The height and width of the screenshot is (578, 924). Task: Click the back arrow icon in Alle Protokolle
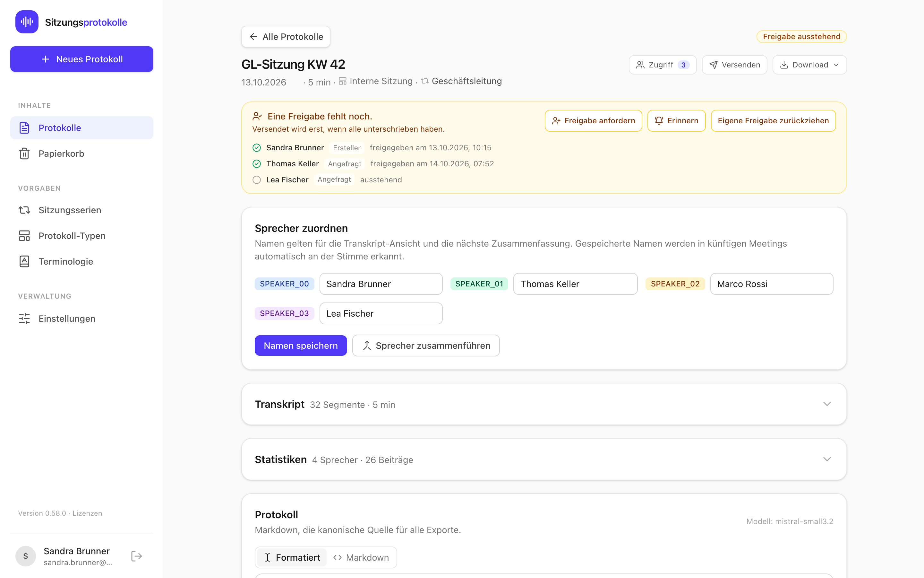pos(253,37)
